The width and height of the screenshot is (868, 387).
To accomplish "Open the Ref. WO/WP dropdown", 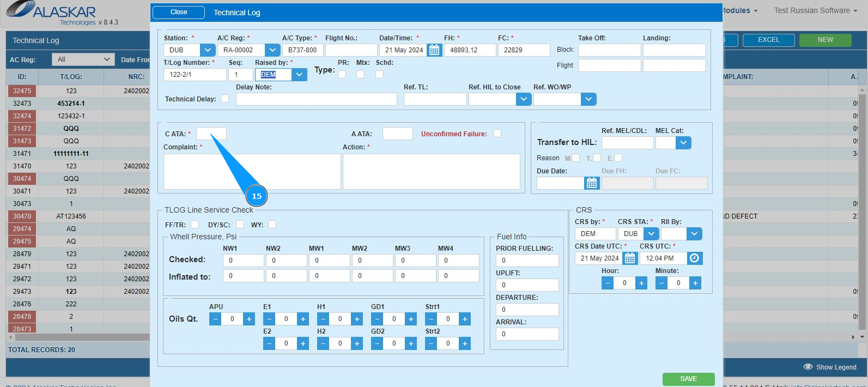I will pyautogui.click(x=588, y=99).
